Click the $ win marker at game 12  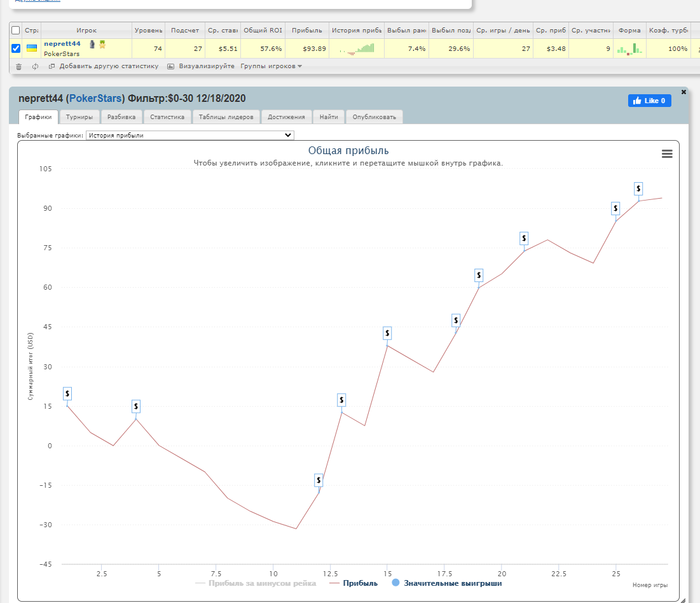click(x=318, y=480)
